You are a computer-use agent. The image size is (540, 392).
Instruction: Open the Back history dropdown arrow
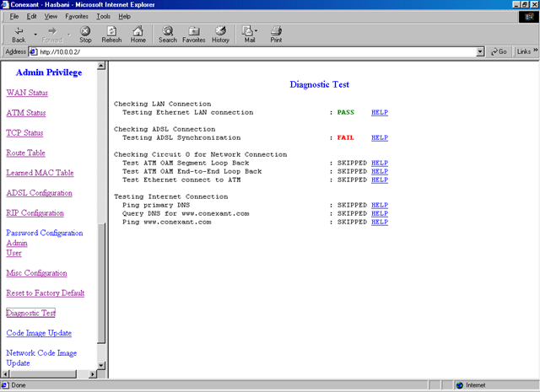(x=35, y=35)
